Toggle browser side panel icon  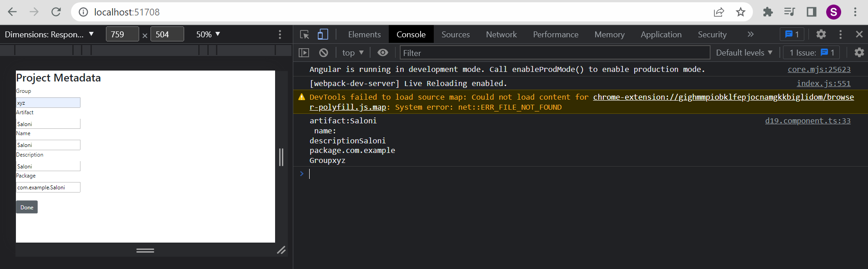pos(812,12)
